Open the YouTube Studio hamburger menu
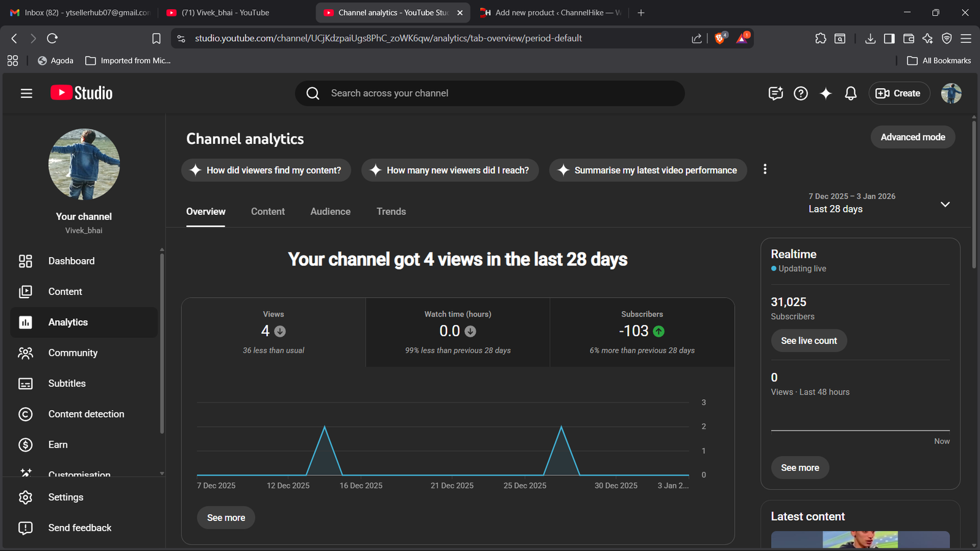 26,93
